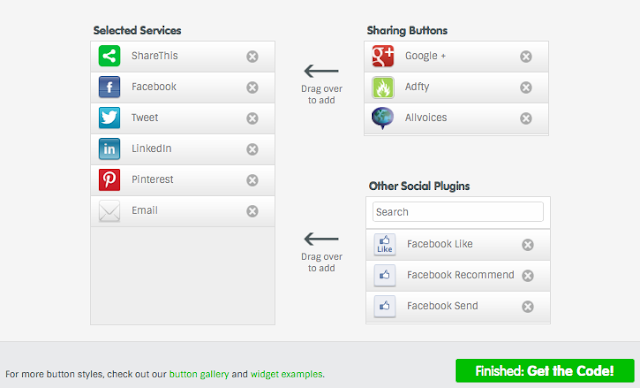Focus the Other Social Plugins search field

pos(458,212)
